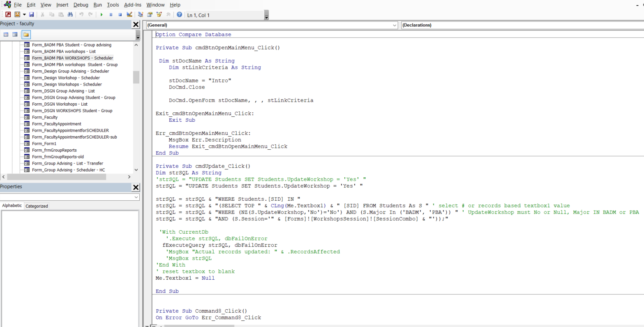
Task: Select Form_BADM PBA WORKSHOPS - Scheduler
Action: coord(72,58)
